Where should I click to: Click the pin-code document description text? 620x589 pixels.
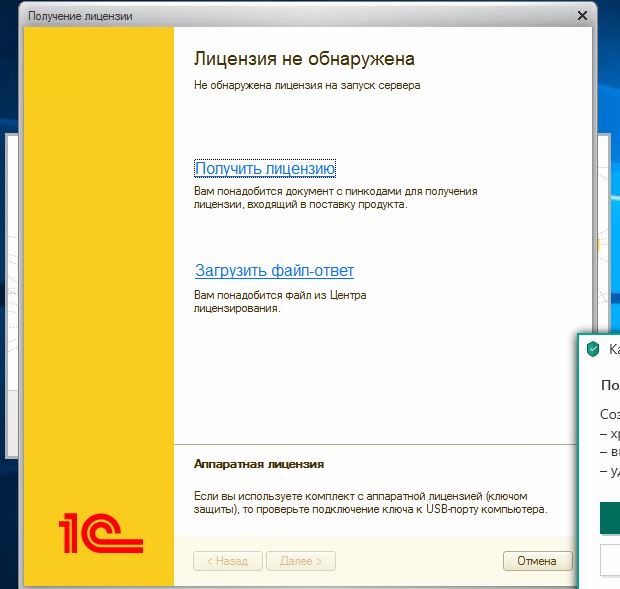pos(335,197)
